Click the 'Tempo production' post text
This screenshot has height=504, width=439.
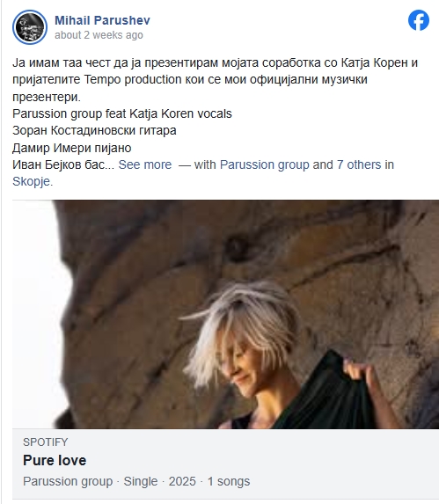click(133, 79)
